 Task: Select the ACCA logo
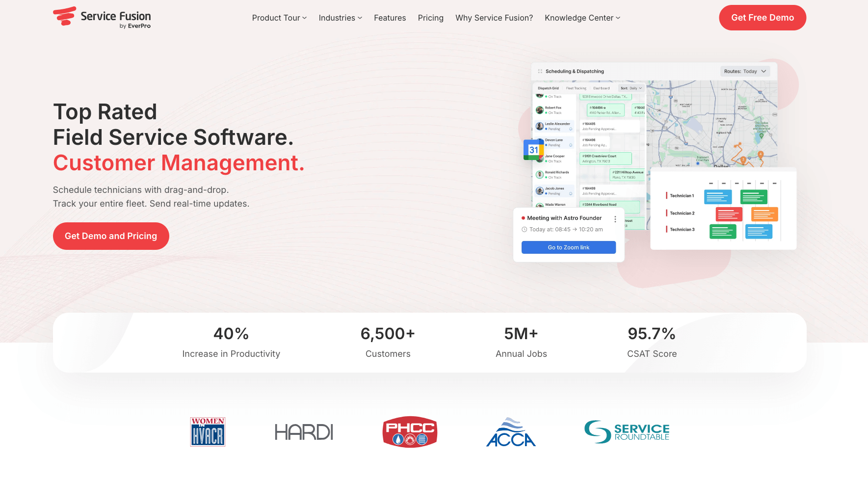[511, 431]
